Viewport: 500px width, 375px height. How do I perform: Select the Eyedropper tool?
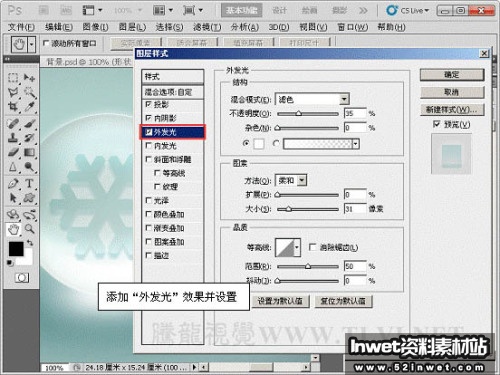coord(29,107)
